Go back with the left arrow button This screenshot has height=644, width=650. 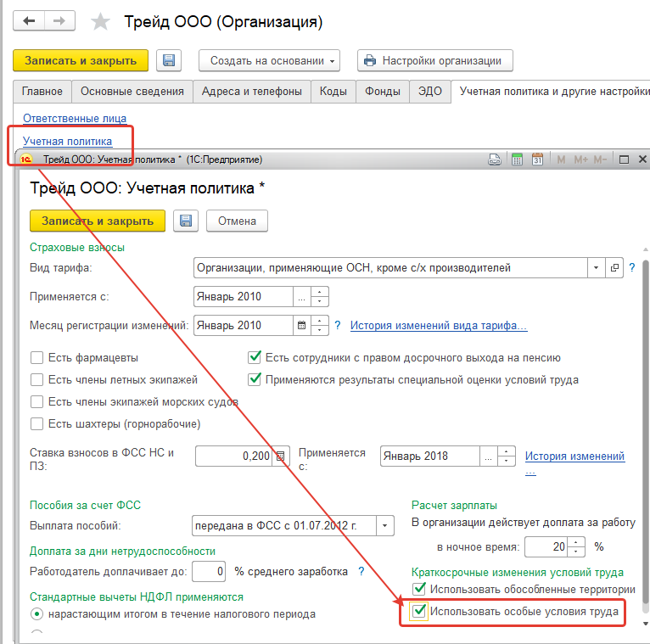pos(29,20)
